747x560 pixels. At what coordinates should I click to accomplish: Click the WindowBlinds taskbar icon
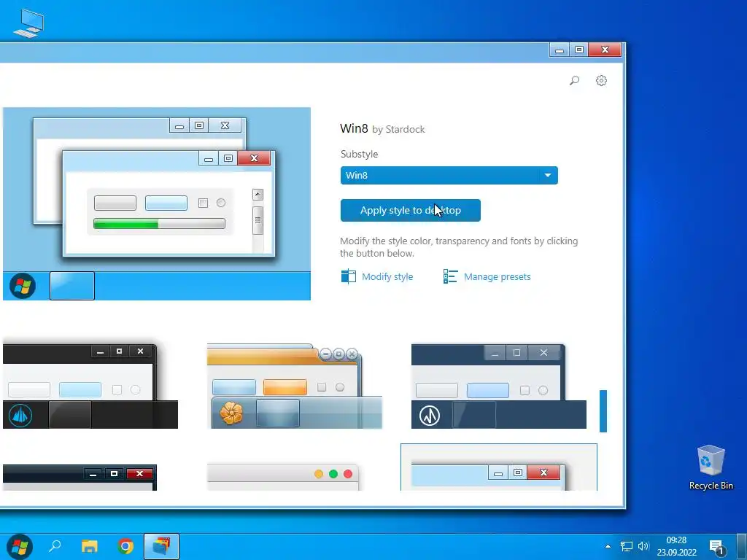coord(161,547)
